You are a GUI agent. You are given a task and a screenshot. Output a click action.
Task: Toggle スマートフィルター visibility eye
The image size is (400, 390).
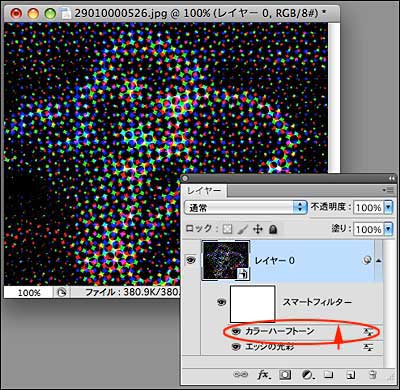(222, 302)
